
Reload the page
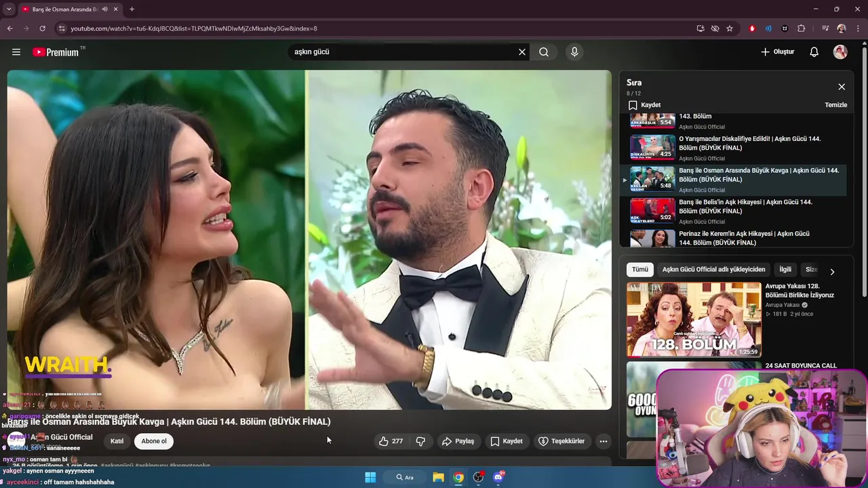tap(42, 28)
